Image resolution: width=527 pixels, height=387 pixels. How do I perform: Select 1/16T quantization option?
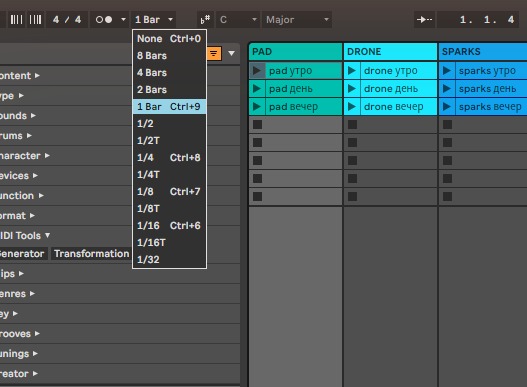tap(169, 242)
